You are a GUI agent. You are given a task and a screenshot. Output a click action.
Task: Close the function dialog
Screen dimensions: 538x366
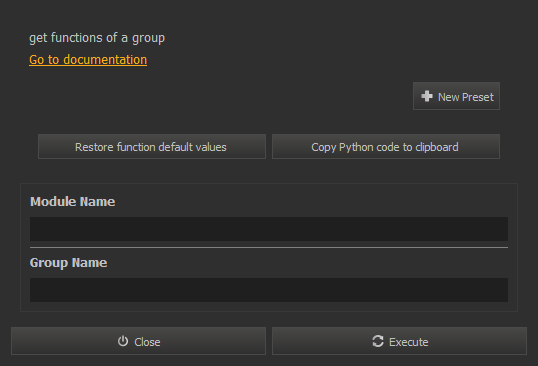(138, 341)
